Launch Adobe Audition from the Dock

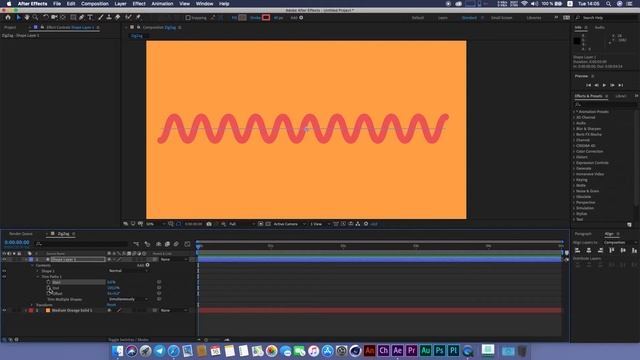[x=425, y=351]
